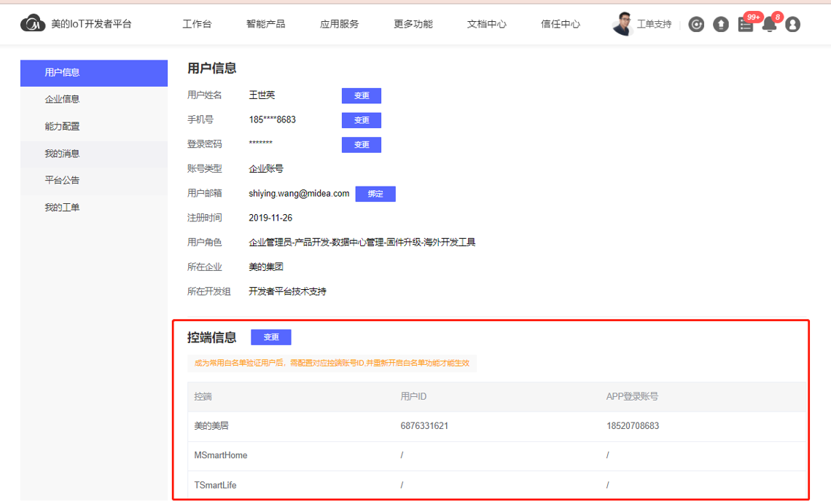This screenshot has width=831, height=504.
Task: Open the task list icon with 99+ badge
Action: (x=745, y=25)
